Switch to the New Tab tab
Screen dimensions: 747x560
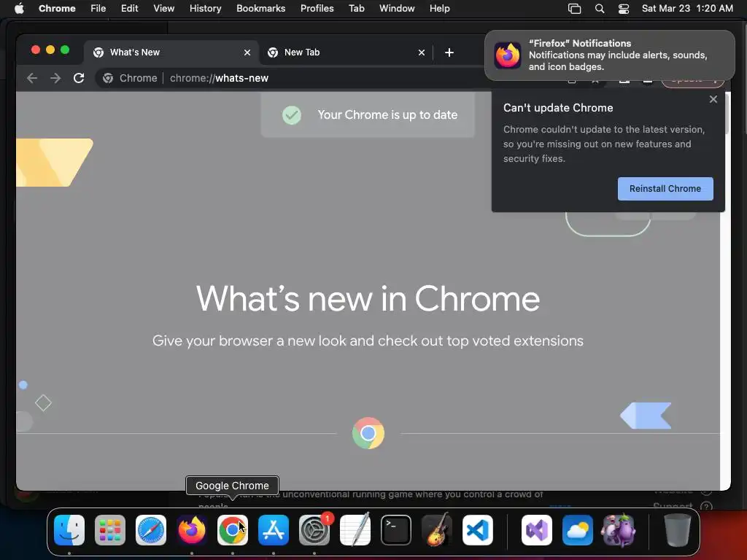tap(346, 52)
